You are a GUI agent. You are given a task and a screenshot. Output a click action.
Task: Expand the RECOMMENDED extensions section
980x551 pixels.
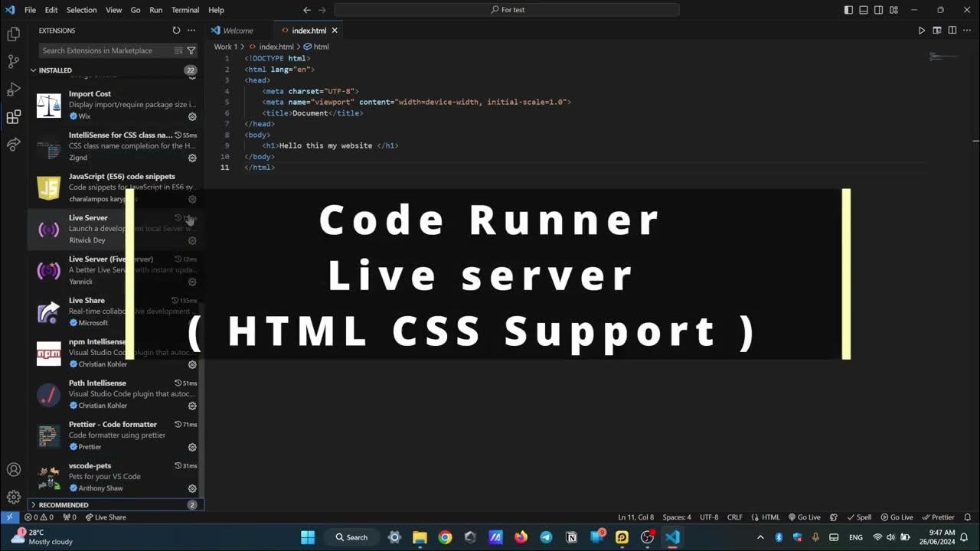[115, 505]
